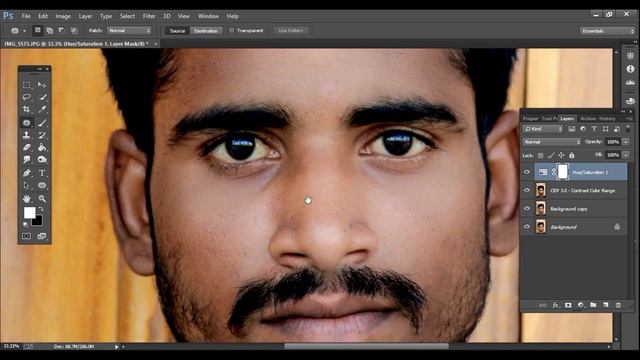Select the Sponge tool
640x360 pixels.
click(42, 159)
